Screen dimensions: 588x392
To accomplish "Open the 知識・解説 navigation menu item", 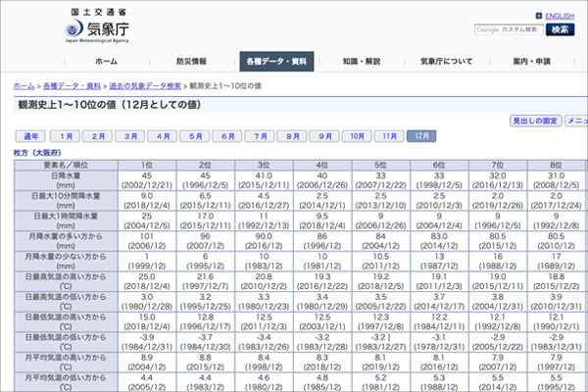I will 362,62.
